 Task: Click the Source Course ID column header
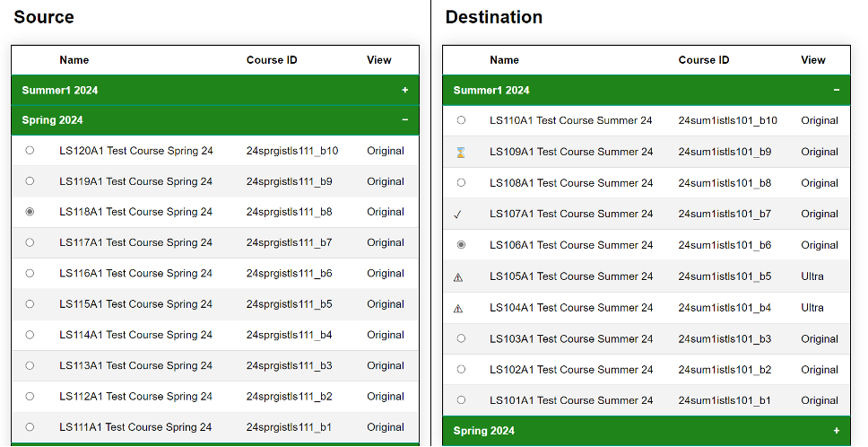pyautogui.click(x=272, y=60)
